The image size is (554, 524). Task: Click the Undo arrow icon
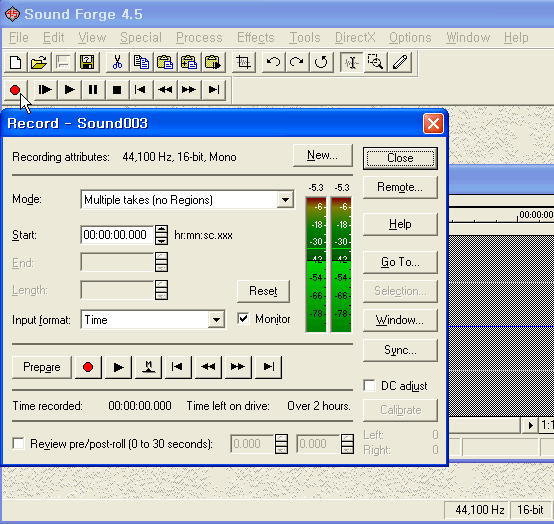coord(273,63)
